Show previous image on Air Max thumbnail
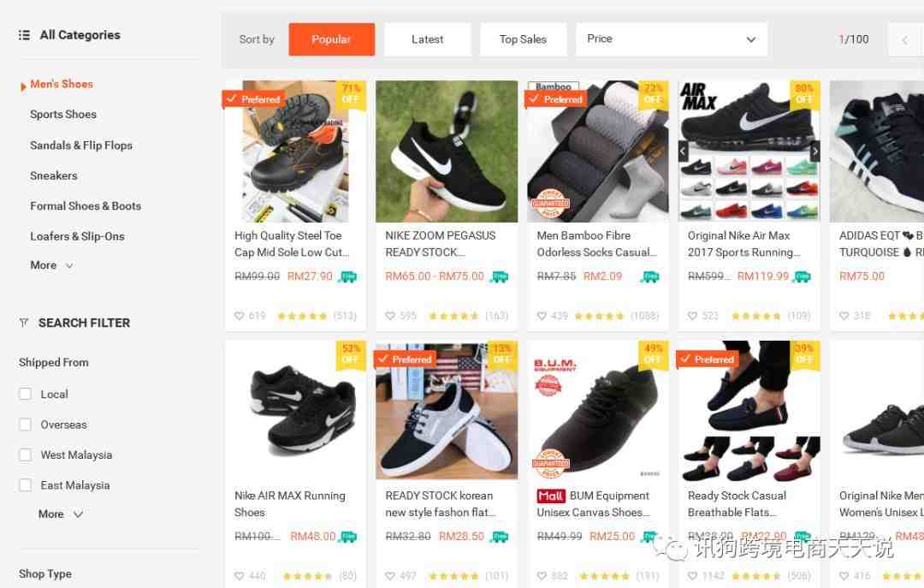Screen dimensions: 924x588 pos(684,151)
